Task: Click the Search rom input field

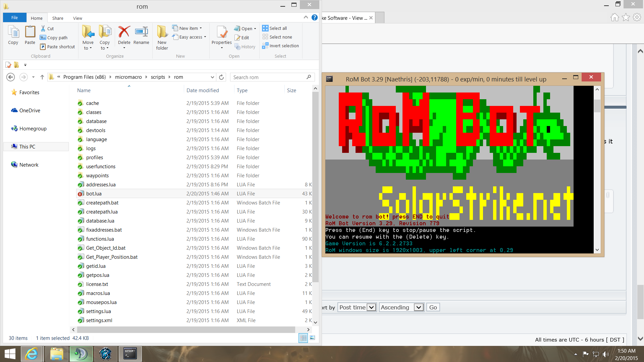Action: point(268,77)
